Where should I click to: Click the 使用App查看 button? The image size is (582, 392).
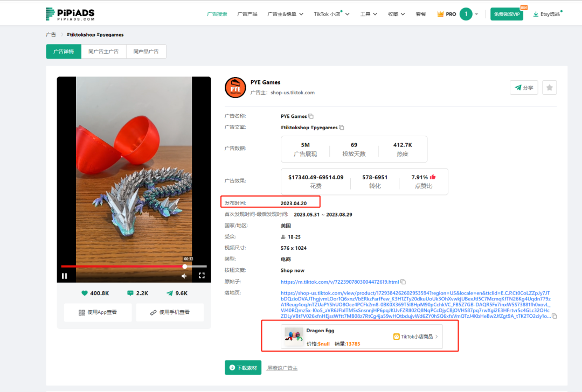(98, 312)
